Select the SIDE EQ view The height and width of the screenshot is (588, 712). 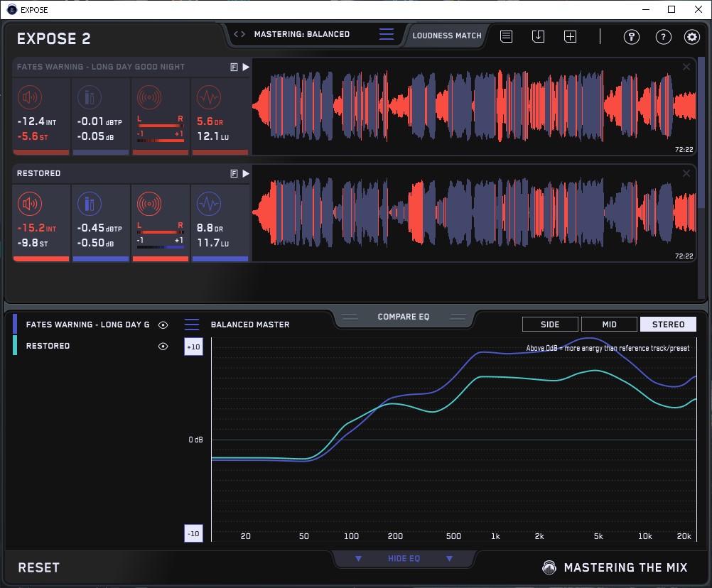[x=550, y=325]
